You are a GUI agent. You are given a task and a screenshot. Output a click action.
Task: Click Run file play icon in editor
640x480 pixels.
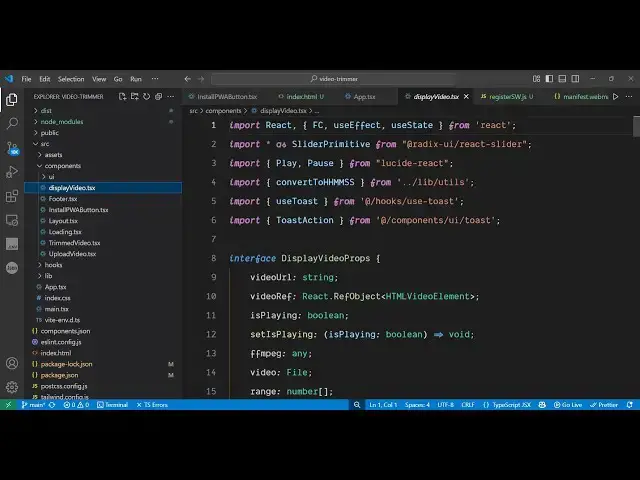pyautogui.click(x=616, y=97)
